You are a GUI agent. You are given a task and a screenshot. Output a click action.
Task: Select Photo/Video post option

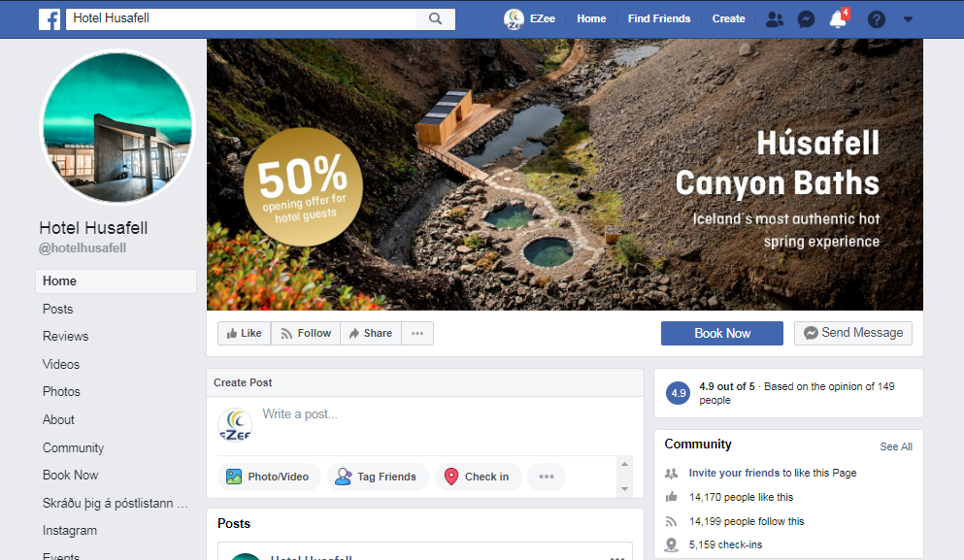point(269,477)
